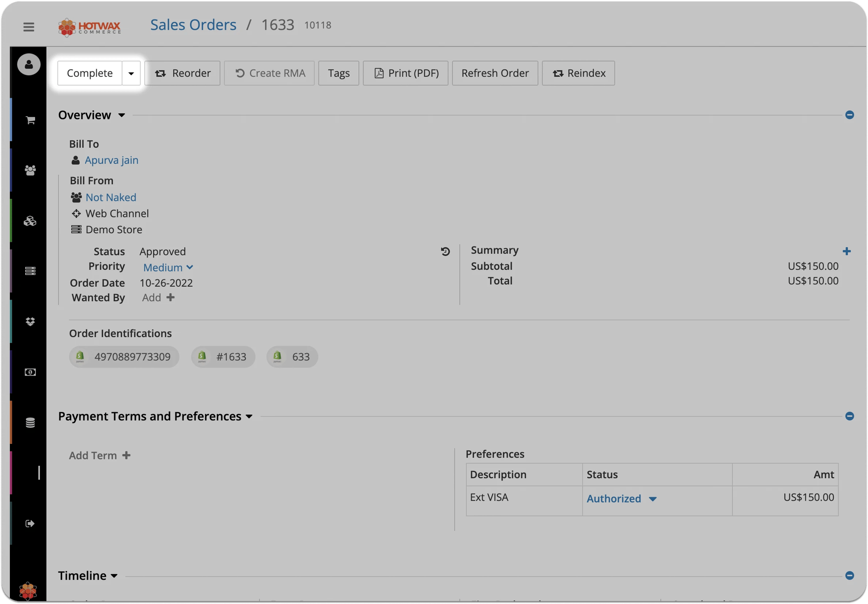Click the Shopify ID 4970889773309 chip
The width and height of the screenshot is (868, 604).
click(124, 356)
